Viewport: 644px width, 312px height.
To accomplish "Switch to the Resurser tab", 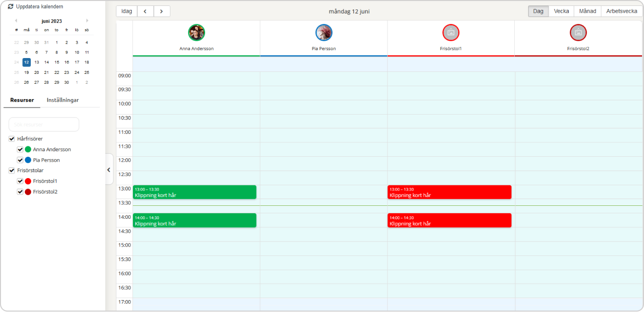I will (x=22, y=100).
